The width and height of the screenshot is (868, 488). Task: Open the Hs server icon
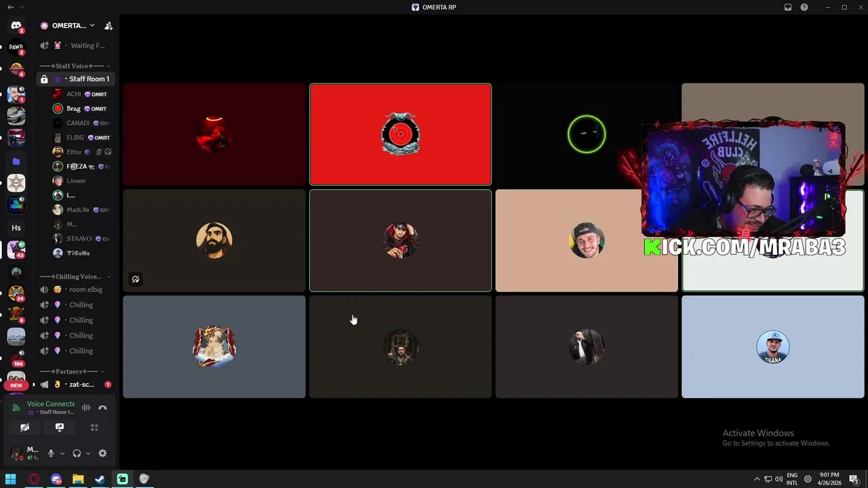16,228
